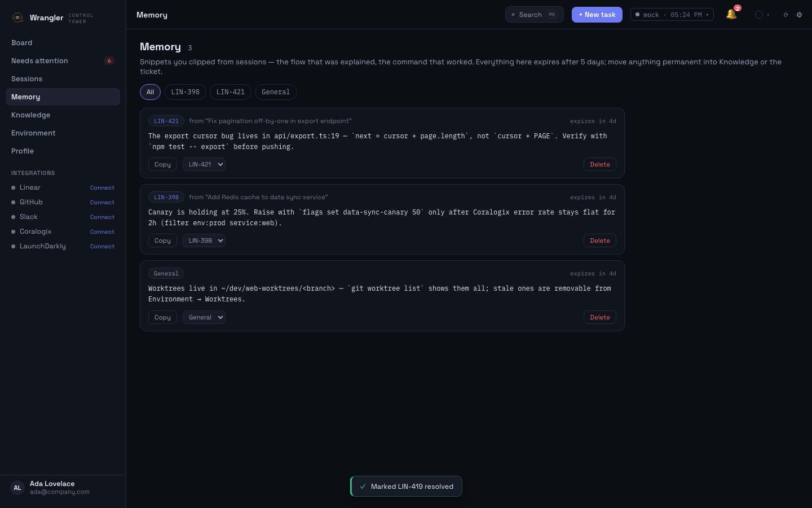Screen dimensions: 812x508
Task: Click the Memory page heading
Action: (160, 47)
